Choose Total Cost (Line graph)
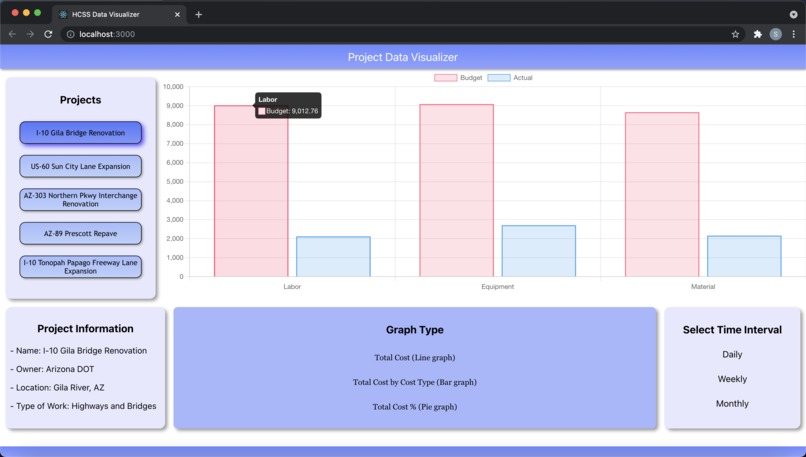Image resolution: width=806 pixels, height=457 pixels. (415, 357)
